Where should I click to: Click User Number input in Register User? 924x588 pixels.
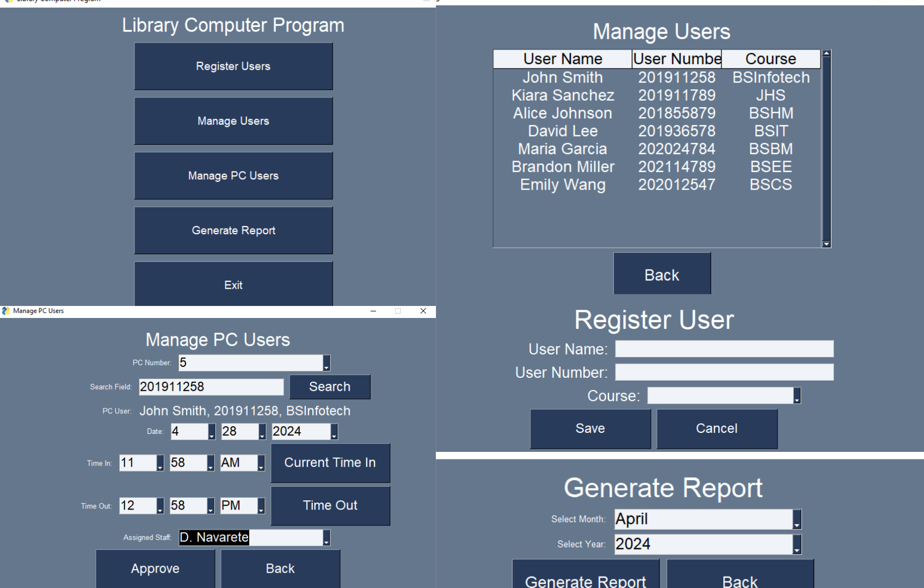coord(724,372)
